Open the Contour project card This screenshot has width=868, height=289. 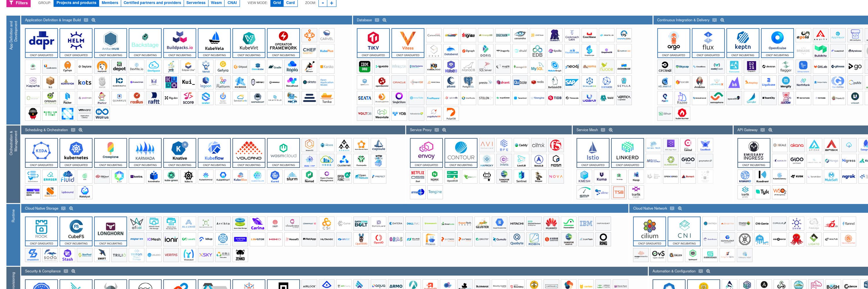461,153
